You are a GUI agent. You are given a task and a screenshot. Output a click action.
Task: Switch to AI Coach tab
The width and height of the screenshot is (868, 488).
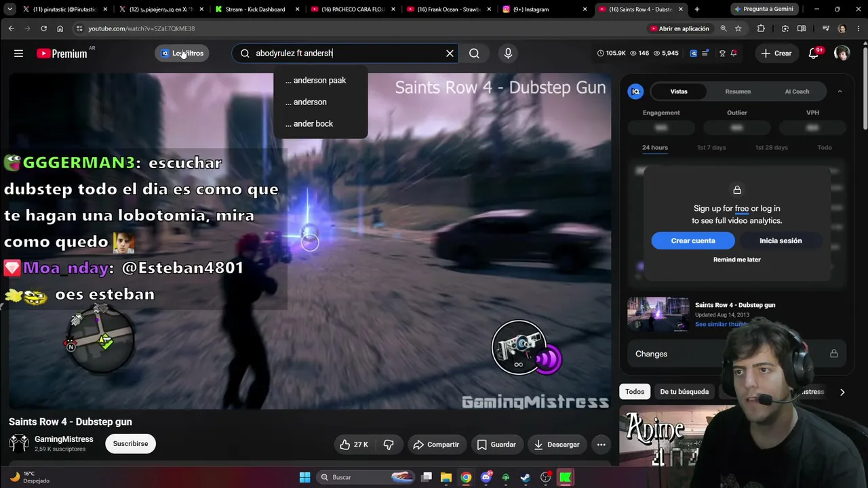797,91
